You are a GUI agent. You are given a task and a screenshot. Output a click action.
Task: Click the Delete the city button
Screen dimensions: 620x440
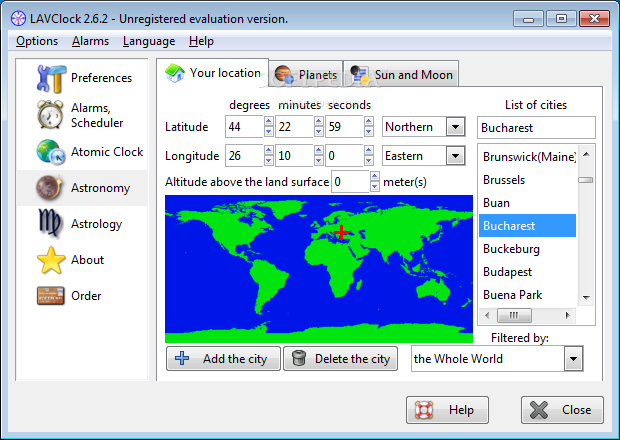coord(340,359)
